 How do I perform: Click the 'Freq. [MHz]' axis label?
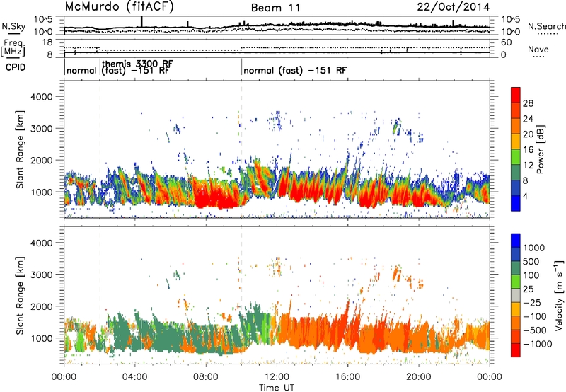pos(13,48)
